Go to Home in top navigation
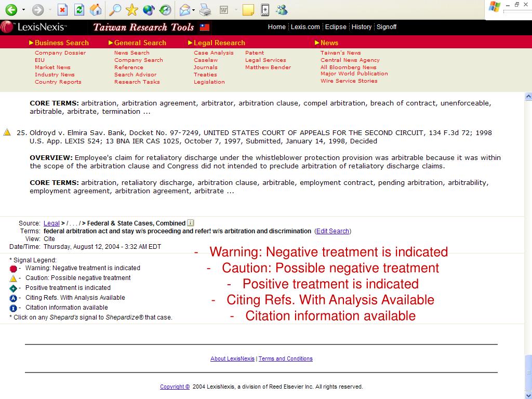 coord(277,27)
